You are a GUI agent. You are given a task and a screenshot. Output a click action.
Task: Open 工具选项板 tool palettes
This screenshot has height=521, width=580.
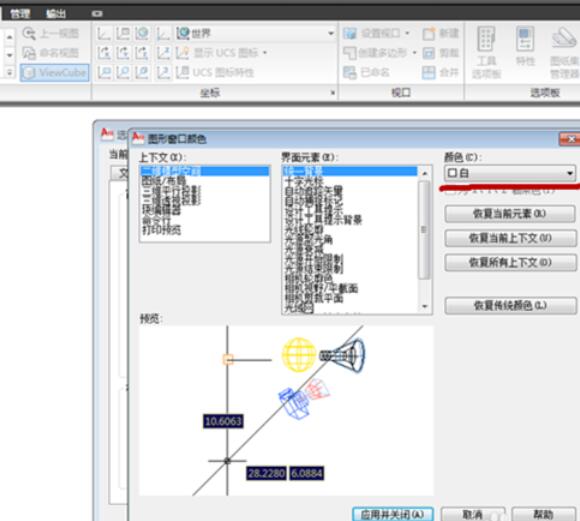coord(486,52)
